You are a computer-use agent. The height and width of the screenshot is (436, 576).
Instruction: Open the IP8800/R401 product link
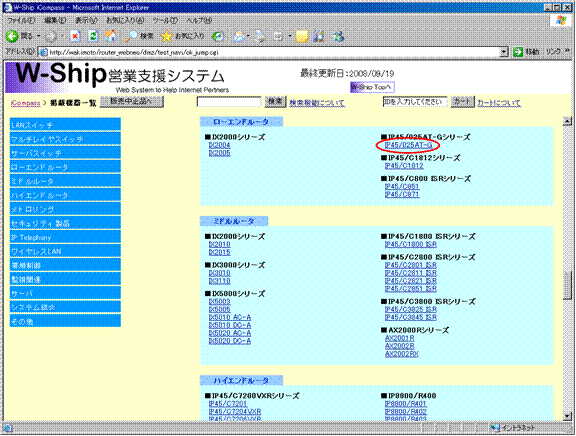pyautogui.click(x=406, y=404)
